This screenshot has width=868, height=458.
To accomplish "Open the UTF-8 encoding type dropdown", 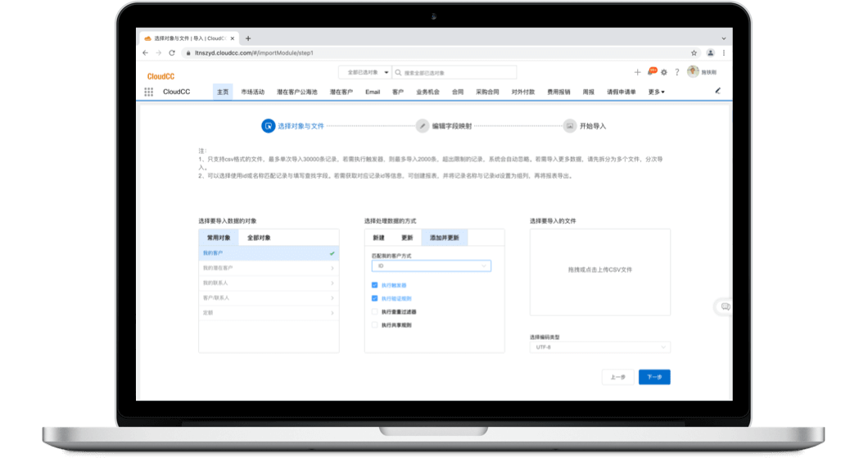I will pos(600,347).
